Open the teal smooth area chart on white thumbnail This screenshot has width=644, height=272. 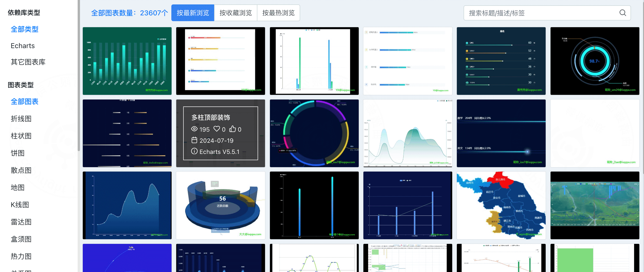pos(408,133)
